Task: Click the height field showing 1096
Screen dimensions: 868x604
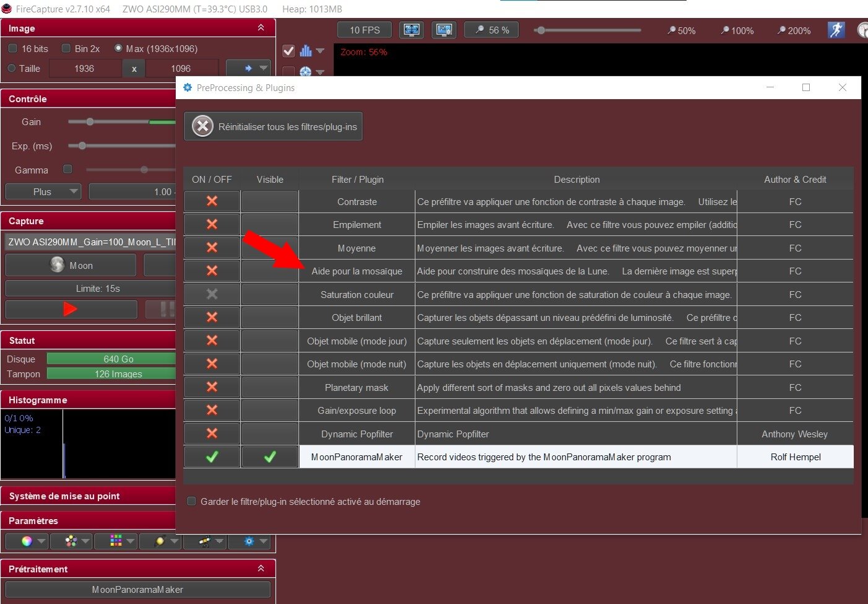Action: 181,68
